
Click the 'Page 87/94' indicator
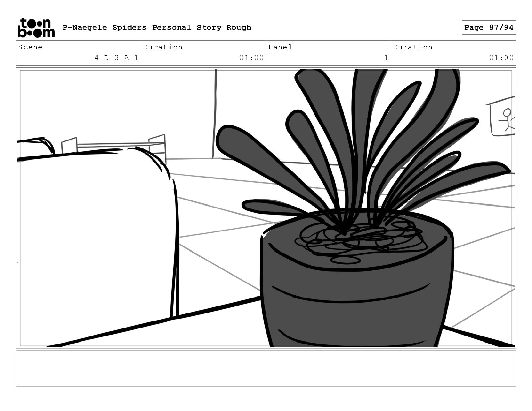coord(489,27)
